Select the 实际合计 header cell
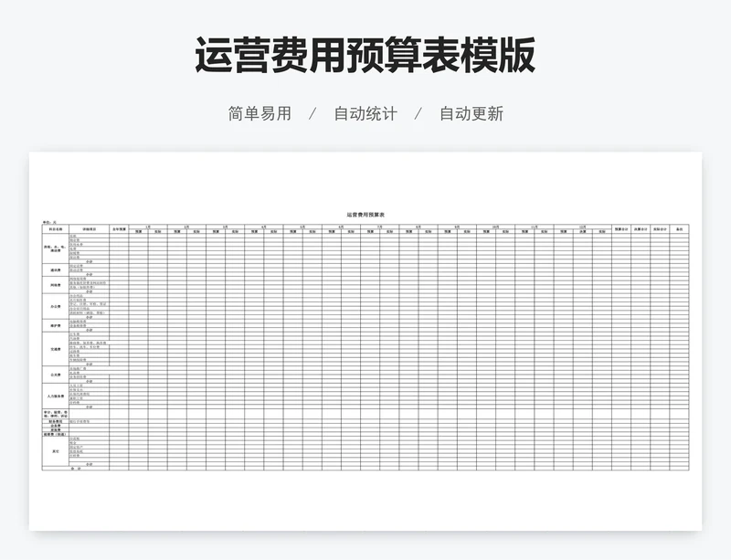 (660, 229)
